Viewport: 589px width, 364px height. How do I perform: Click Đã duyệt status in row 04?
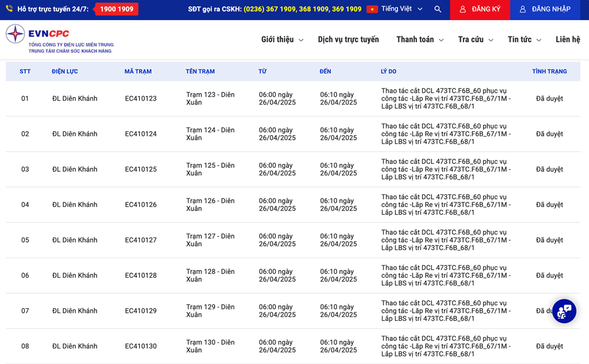click(x=549, y=205)
